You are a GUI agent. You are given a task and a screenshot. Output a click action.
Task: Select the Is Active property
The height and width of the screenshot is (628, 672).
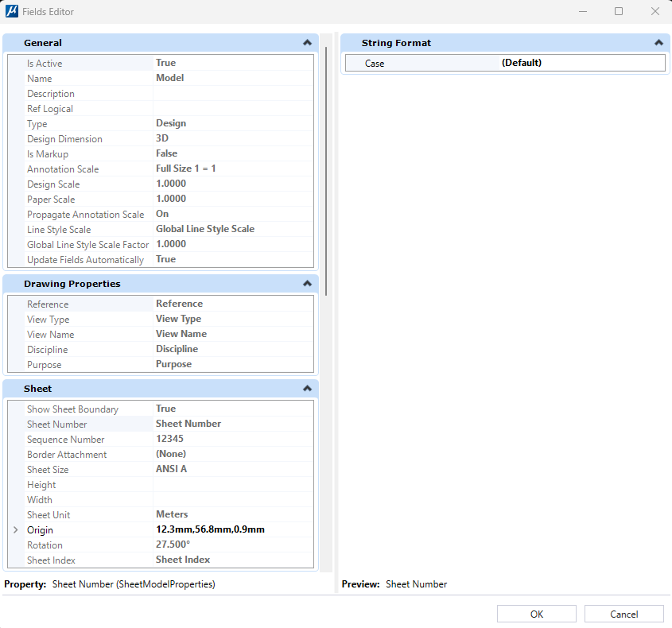point(45,64)
